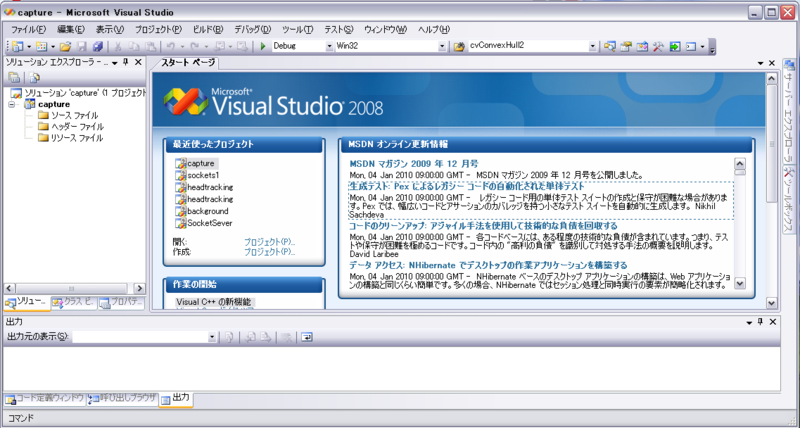Open the デバッグ(D) menu
This screenshot has width=800, height=428.
252,29
